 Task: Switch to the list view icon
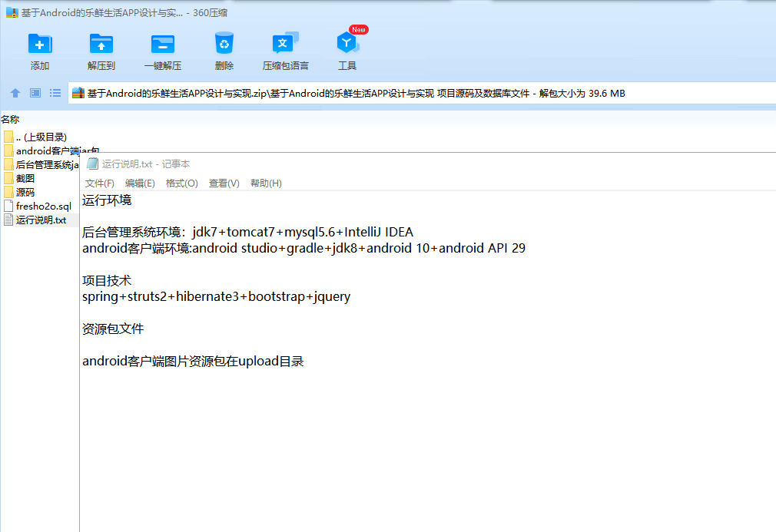click(55, 93)
